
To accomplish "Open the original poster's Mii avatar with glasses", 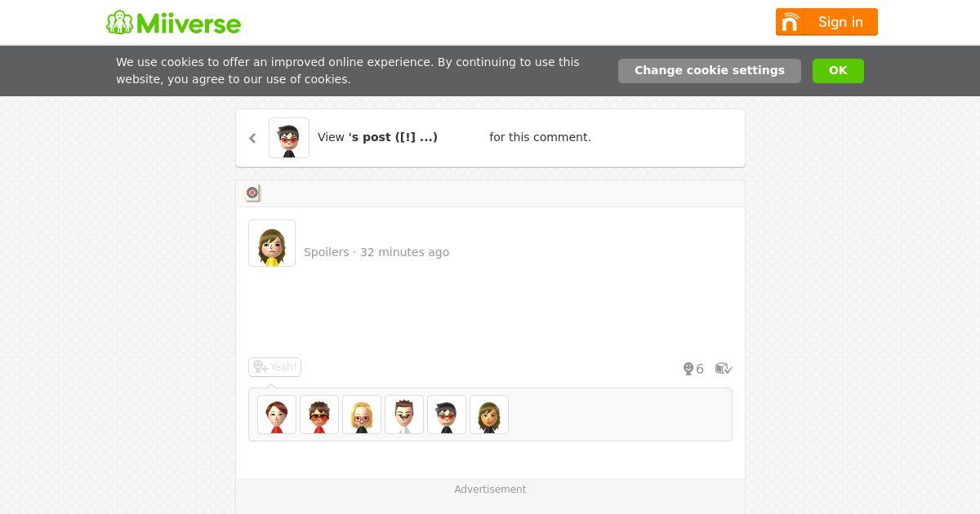I will (x=289, y=138).
